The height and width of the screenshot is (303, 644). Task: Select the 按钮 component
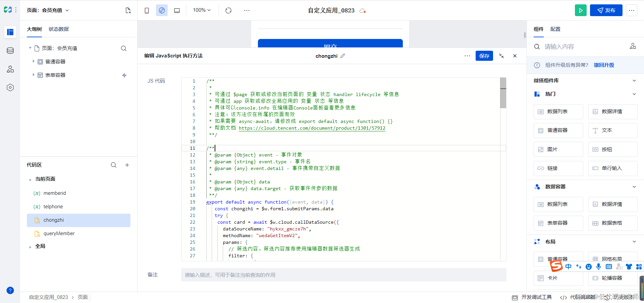[x=613, y=149]
